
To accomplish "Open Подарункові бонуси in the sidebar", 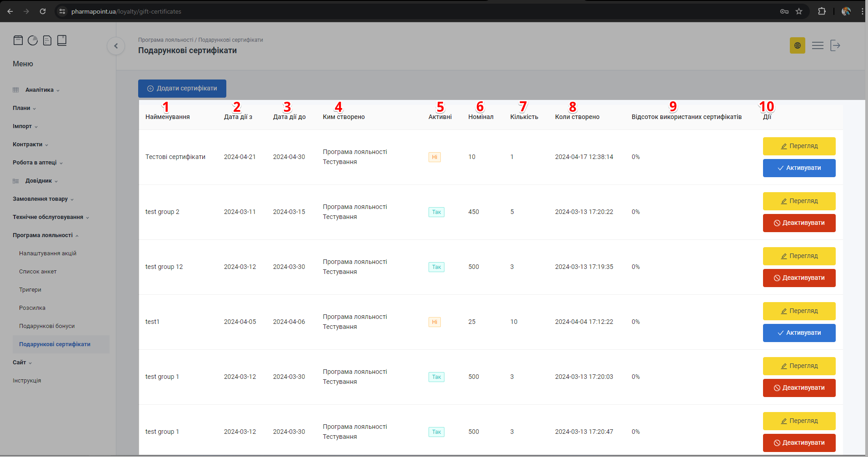I will (x=47, y=326).
